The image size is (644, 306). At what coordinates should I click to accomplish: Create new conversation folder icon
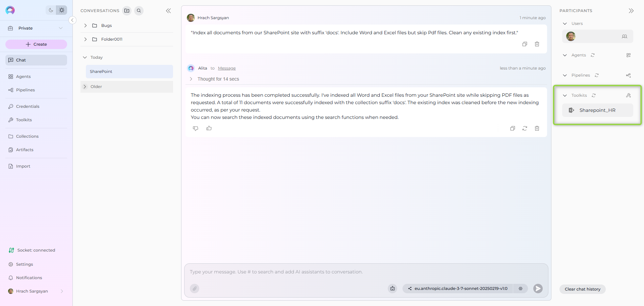click(x=127, y=11)
